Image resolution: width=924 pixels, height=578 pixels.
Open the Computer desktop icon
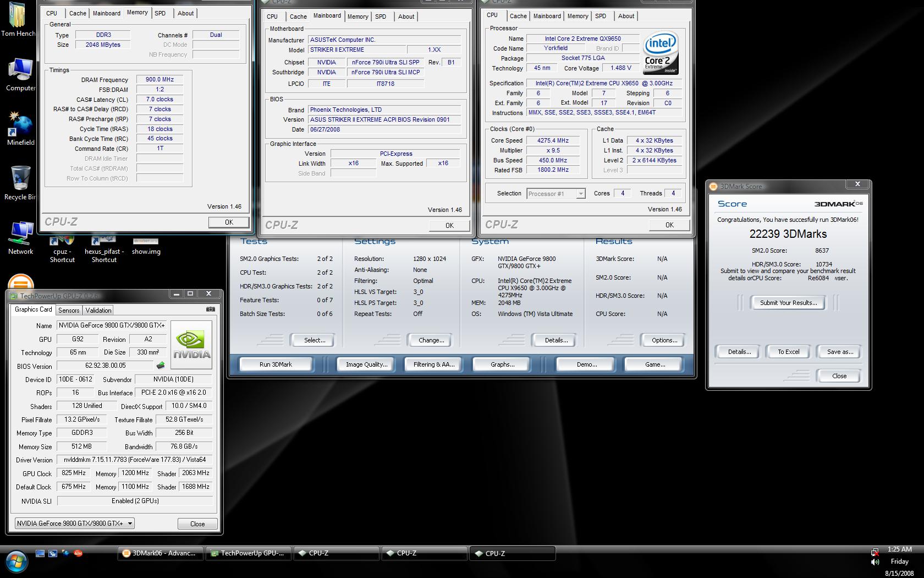20,75
